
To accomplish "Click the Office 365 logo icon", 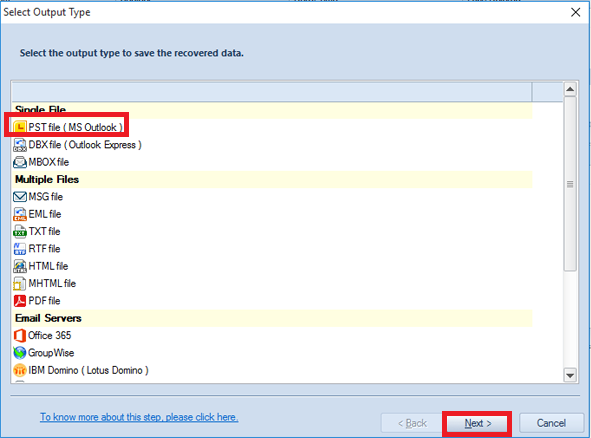I will 20,335.
